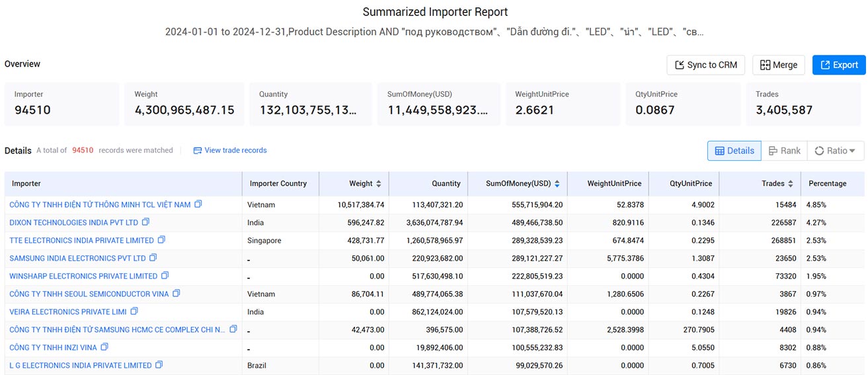Screen dimensions: 868x375
Task: Copy DIXON TECHNOLOGIES INDIA name icon
Action: click(146, 222)
